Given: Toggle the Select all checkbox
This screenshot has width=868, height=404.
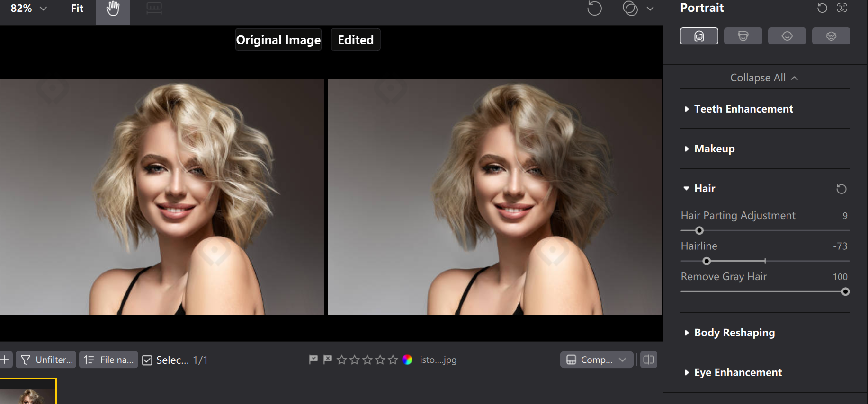Looking at the screenshot, I should (x=147, y=360).
